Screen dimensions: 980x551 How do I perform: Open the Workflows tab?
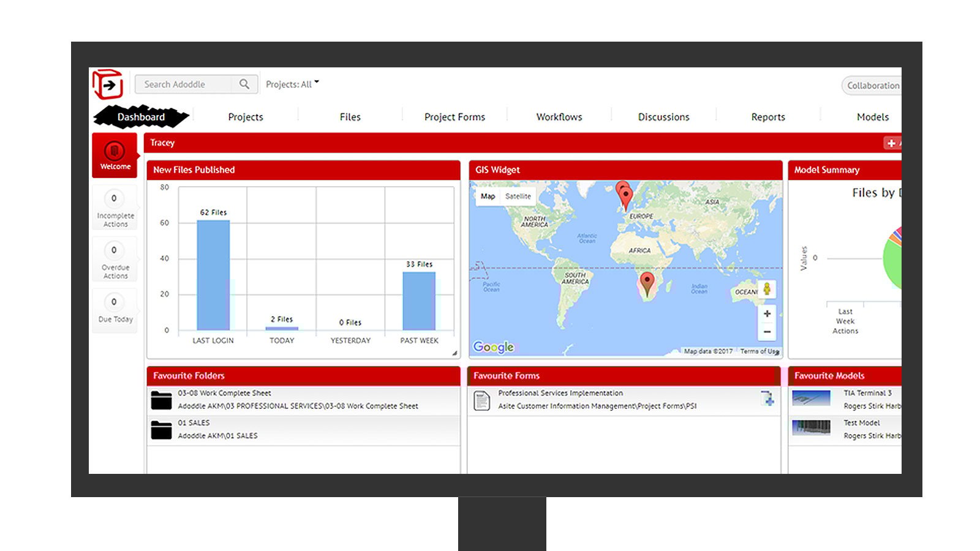point(559,117)
